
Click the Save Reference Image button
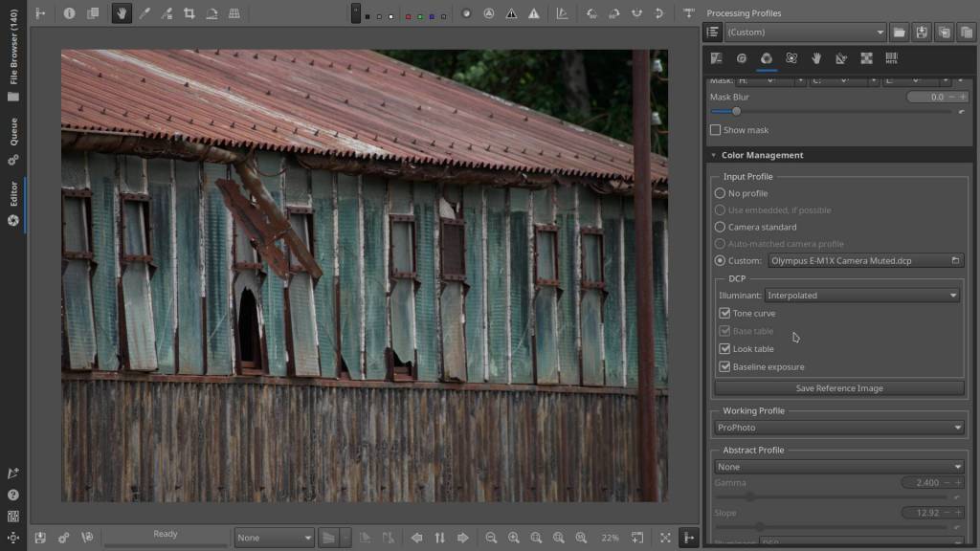838,388
